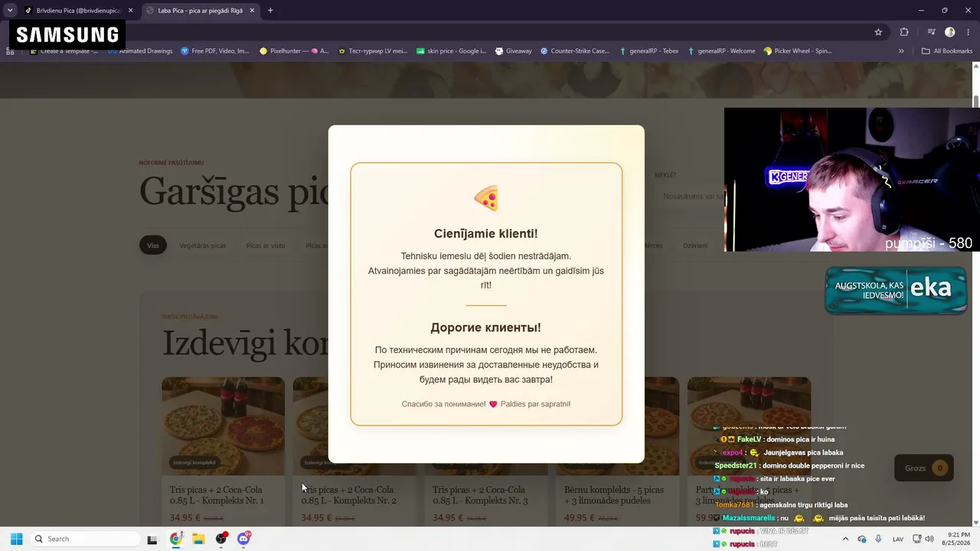The height and width of the screenshot is (551, 980).
Task: Open the skin price Google bookmark
Action: [451, 51]
